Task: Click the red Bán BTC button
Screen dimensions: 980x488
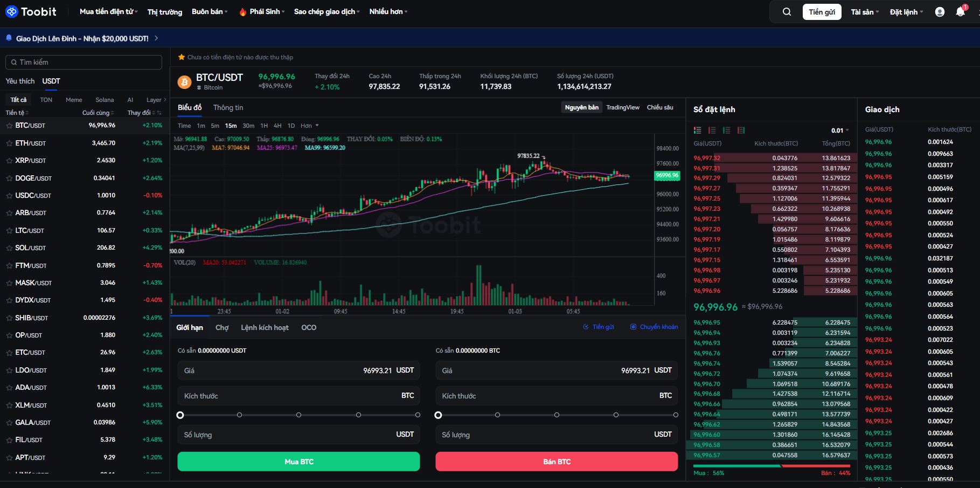Action: coord(557,462)
